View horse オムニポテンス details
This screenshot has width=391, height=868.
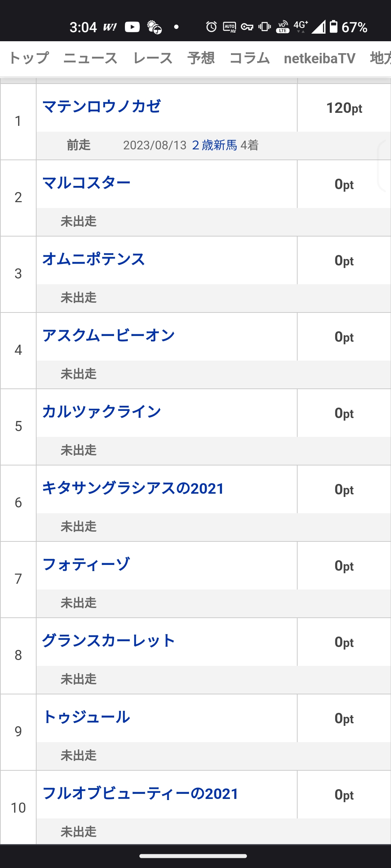[93, 259]
